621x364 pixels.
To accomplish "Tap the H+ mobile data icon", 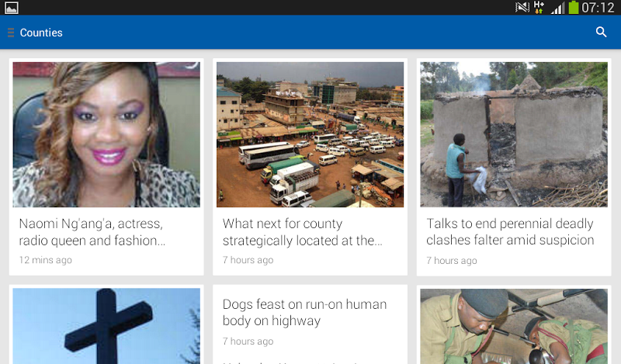I will tap(539, 7).
